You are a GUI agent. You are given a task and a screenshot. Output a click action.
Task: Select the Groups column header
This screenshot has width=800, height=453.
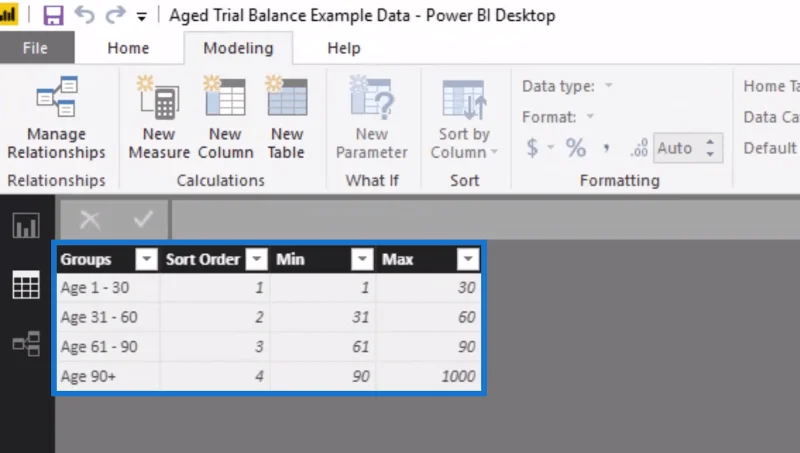click(86, 259)
